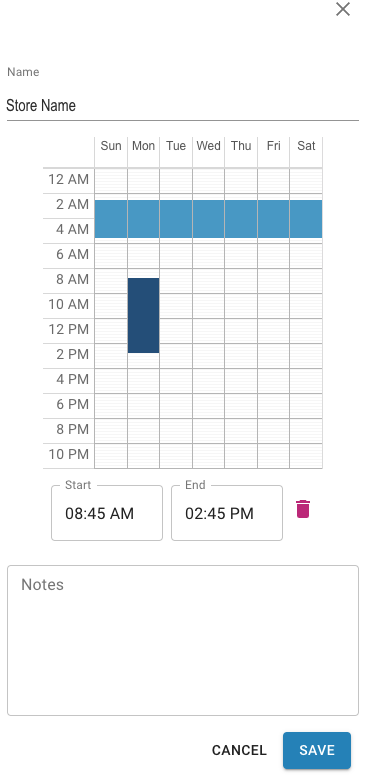Select the dark blue Monday time block

point(144,315)
